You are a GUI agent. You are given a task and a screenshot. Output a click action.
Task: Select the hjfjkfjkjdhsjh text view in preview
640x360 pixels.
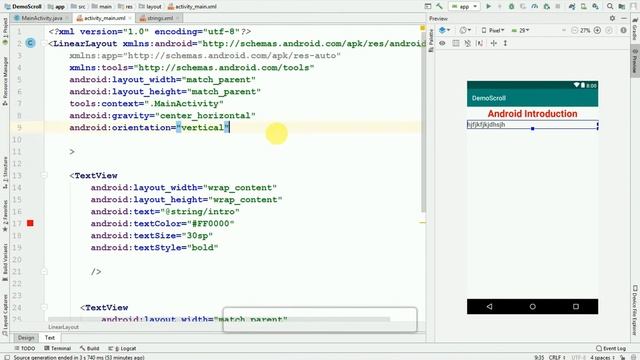(x=532, y=124)
